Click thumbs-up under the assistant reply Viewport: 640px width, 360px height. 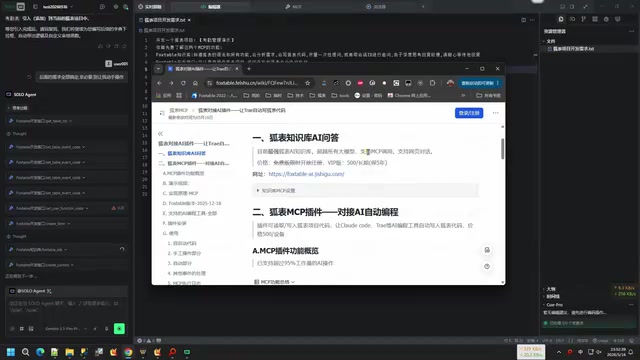click(100, 46)
